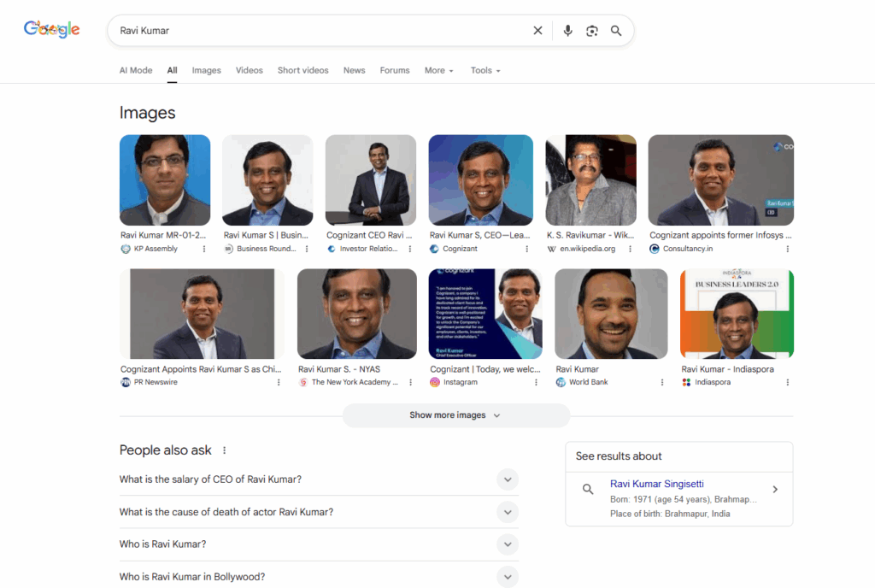This screenshot has height=588, width=875.
Task: Switch to the News tab
Action: [x=354, y=70]
